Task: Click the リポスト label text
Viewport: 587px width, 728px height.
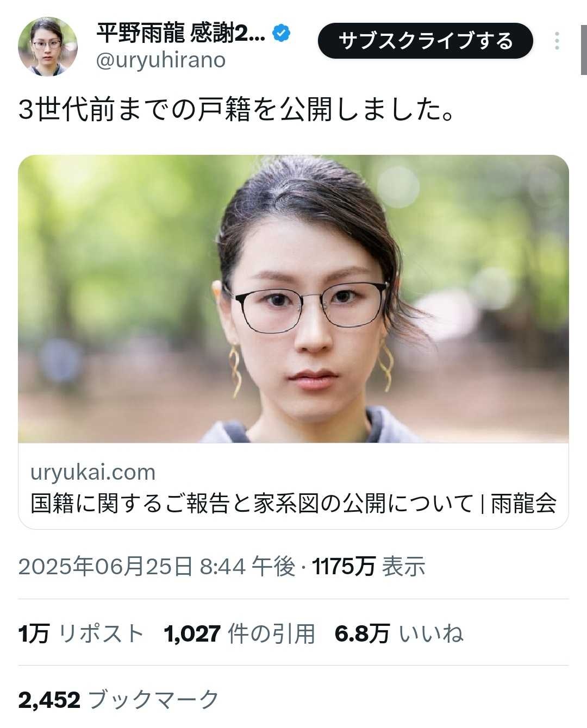Action: [x=101, y=633]
